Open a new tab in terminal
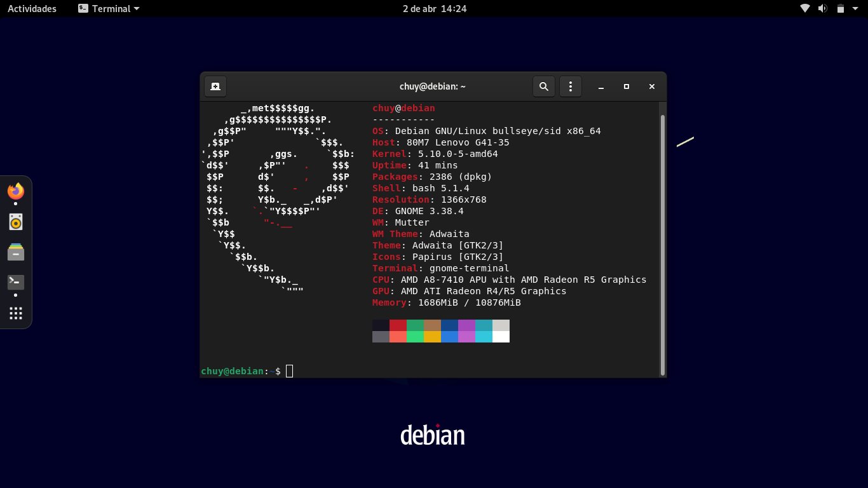Screen dimensions: 868x488 pyautogui.click(x=215, y=86)
